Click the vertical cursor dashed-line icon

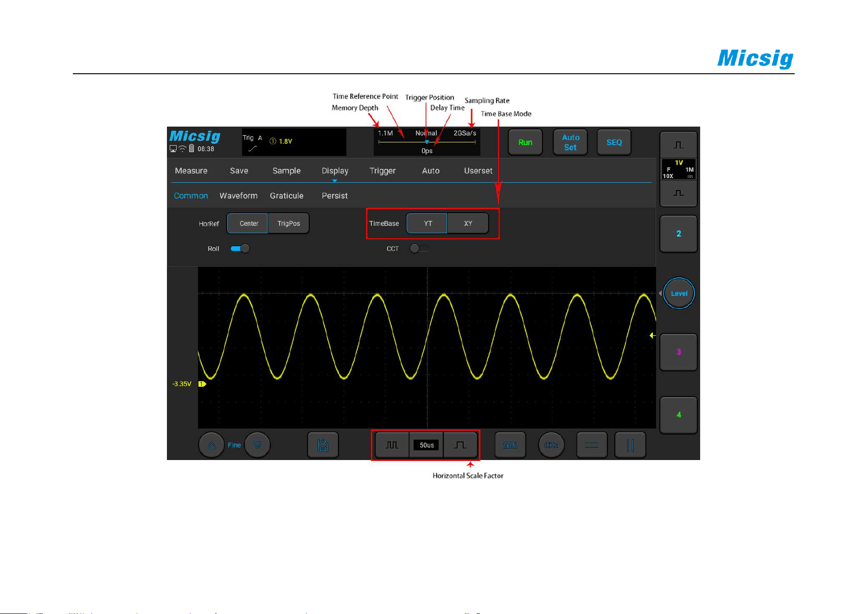[630, 445]
